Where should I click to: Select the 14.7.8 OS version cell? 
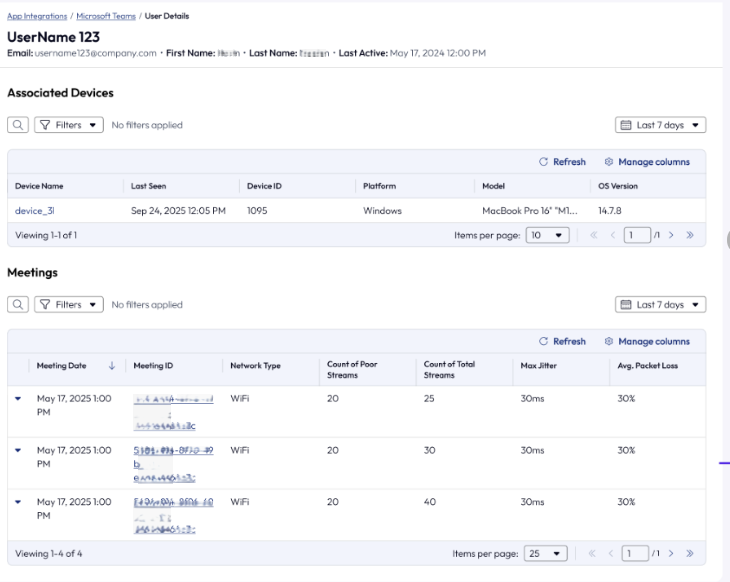pyautogui.click(x=610, y=210)
